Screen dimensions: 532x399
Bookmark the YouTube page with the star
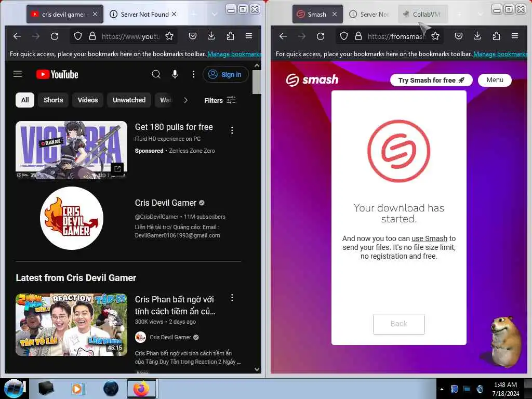169,36
